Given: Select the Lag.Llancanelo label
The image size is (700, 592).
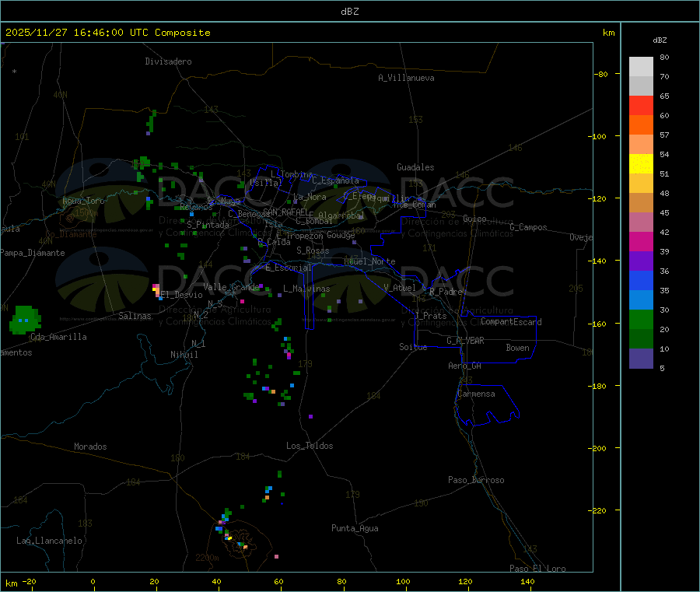Looking at the screenshot, I should 49,541.
